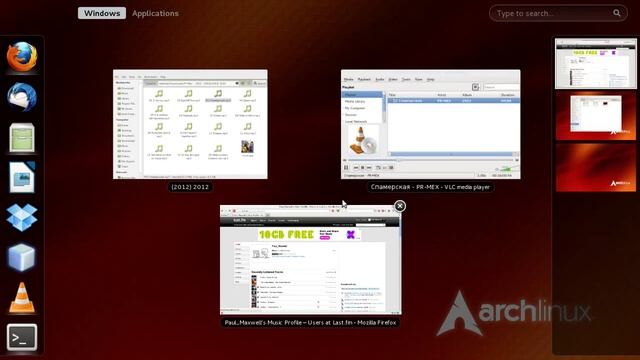
Task: Select the (2012) 2012 file manager window
Action: point(190,124)
